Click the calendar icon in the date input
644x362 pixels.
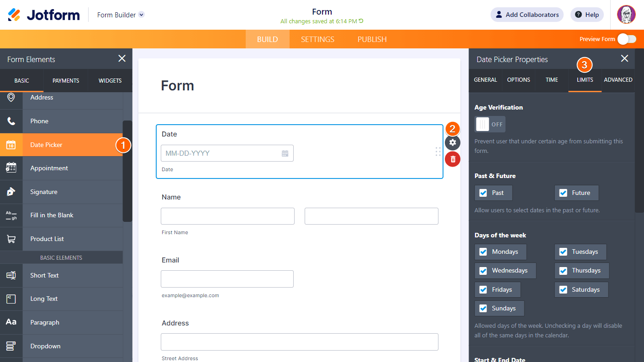tap(285, 153)
